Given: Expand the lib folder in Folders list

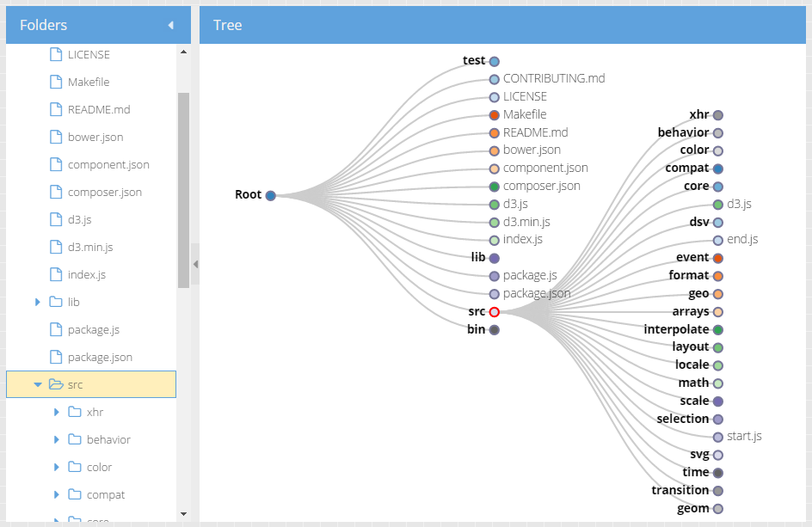Looking at the screenshot, I should [38, 303].
